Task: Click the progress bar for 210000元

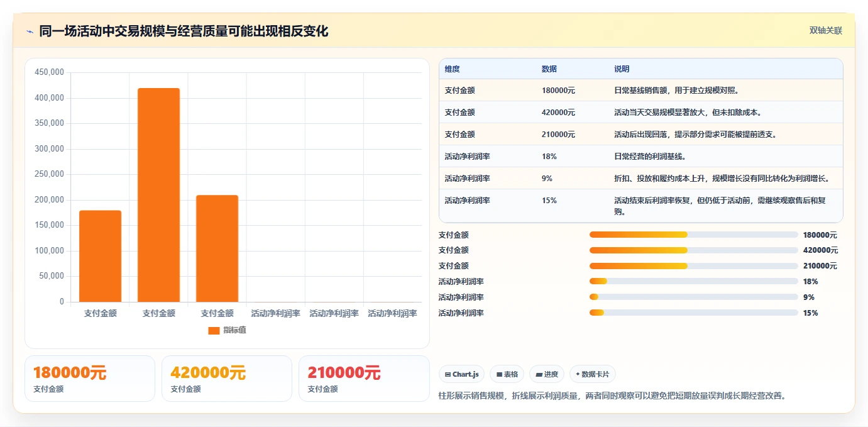Action: click(693, 266)
